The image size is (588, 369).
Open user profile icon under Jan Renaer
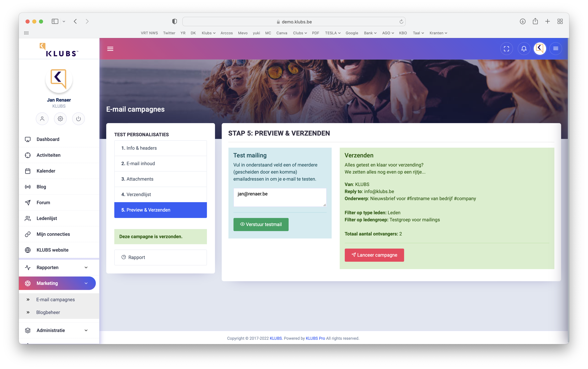pos(42,119)
